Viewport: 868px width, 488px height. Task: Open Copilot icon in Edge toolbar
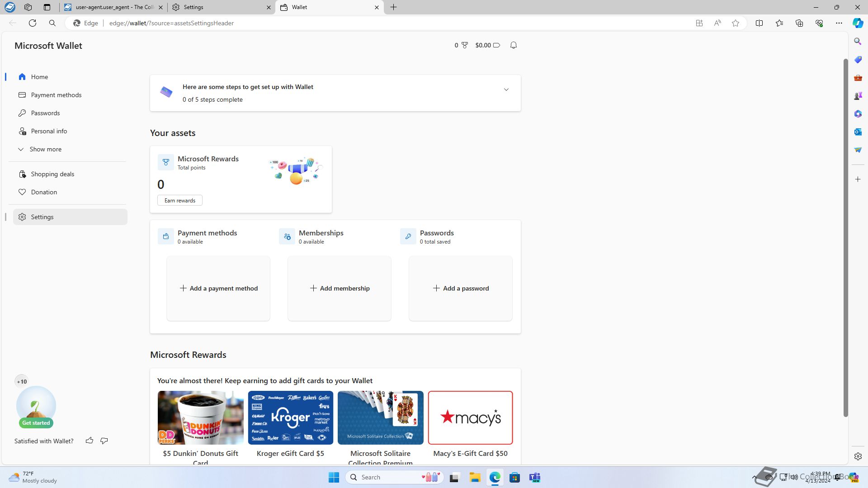(x=858, y=23)
